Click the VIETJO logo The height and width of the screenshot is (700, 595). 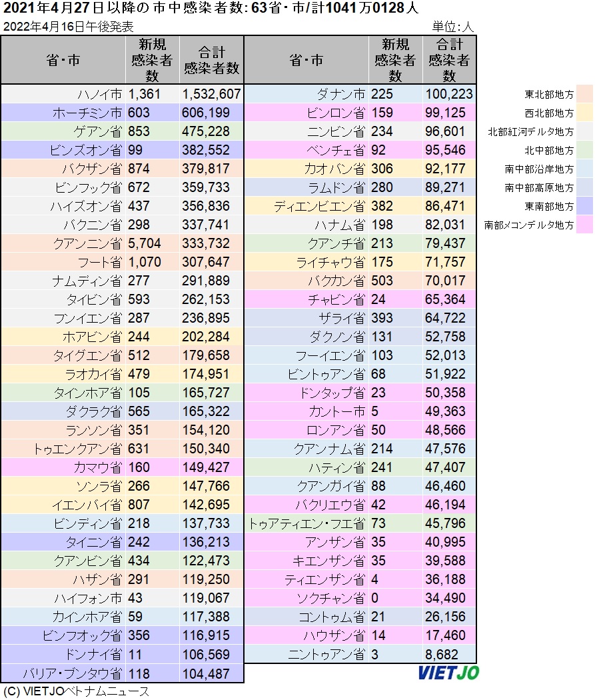coord(448,673)
